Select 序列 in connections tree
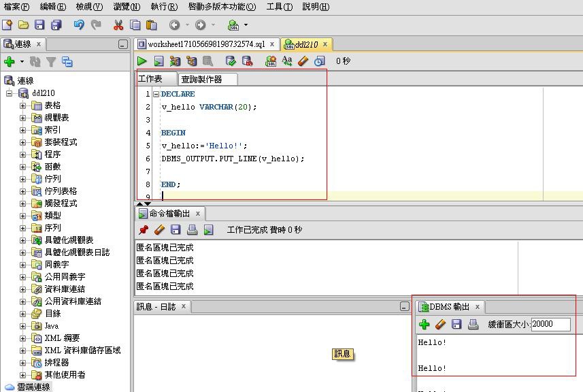This screenshot has height=392, width=583. pos(52,228)
